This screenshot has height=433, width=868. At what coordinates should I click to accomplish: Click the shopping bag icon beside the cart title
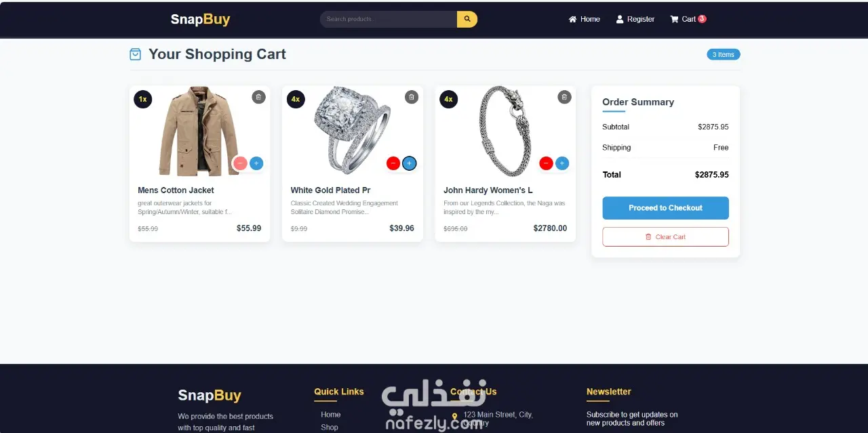coord(135,54)
